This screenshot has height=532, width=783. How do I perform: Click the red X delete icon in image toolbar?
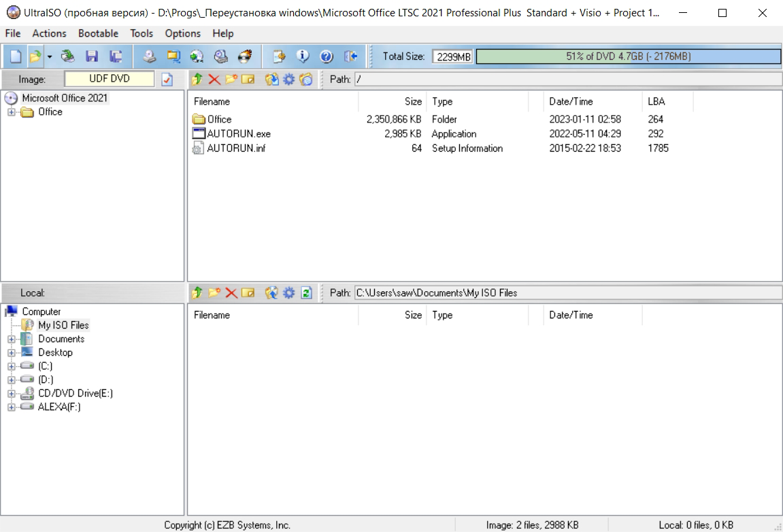[x=214, y=80]
